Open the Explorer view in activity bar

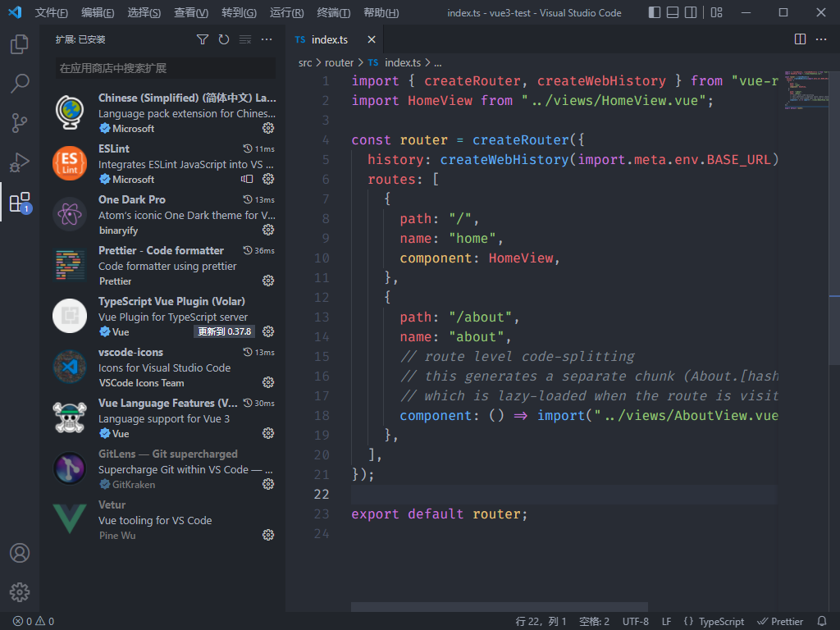point(20,44)
